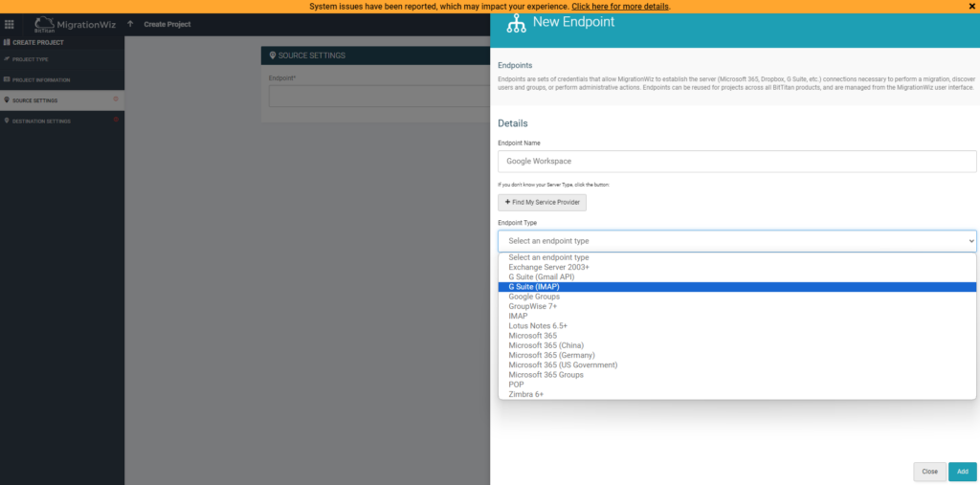Click the Destination Settings red error indicator
Screen dimensions: 980x485
116,120
